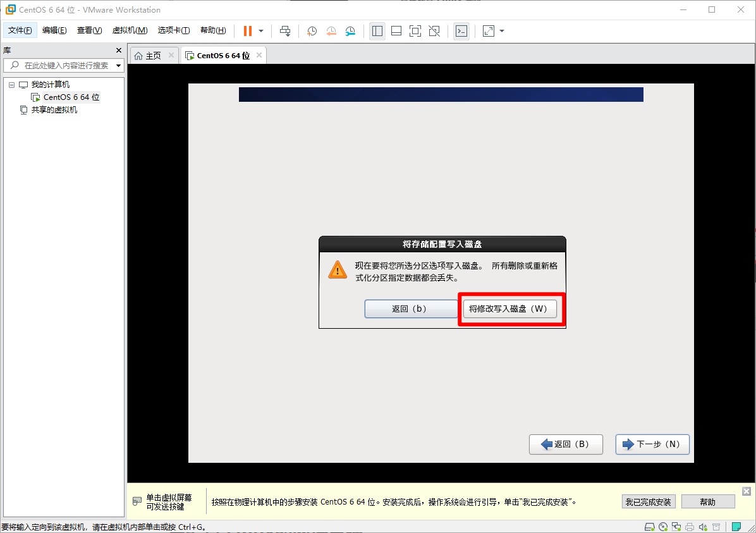This screenshot has height=533, width=756.
Task: Open the snapshot manager
Action: (350, 31)
